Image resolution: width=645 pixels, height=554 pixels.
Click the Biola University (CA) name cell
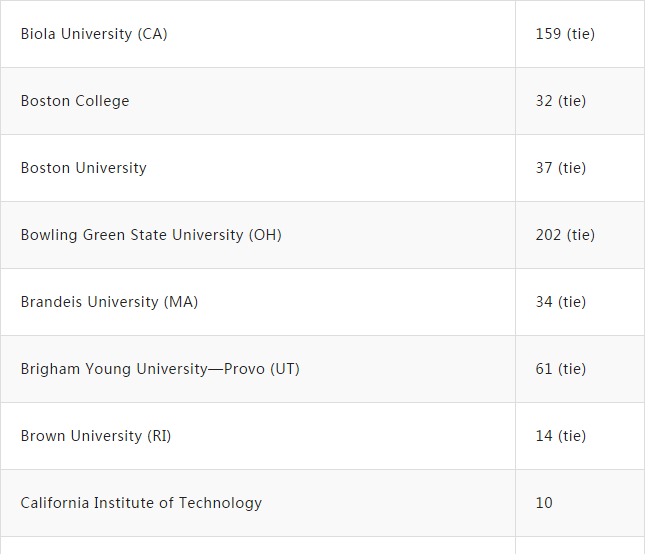94,34
